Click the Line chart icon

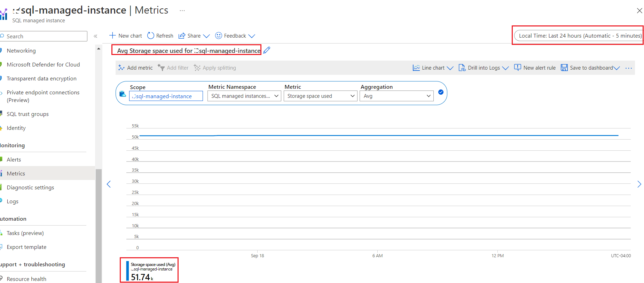point(416,68)
